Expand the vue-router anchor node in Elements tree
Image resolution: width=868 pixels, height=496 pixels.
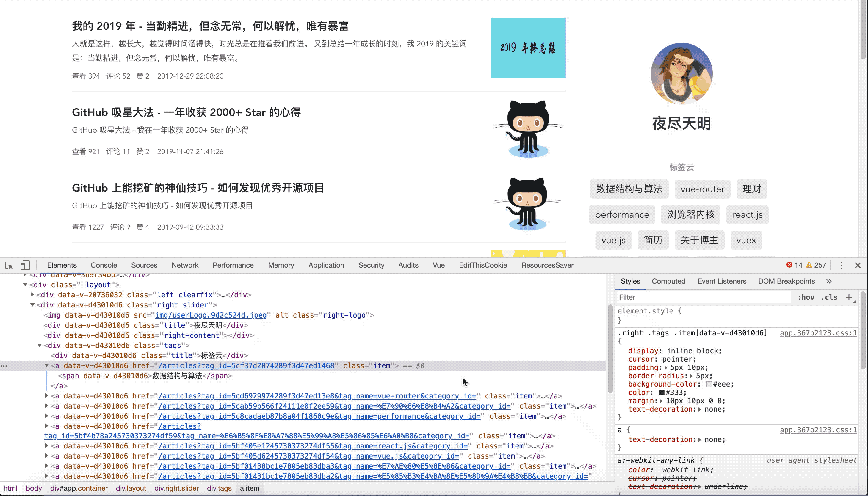47,396
